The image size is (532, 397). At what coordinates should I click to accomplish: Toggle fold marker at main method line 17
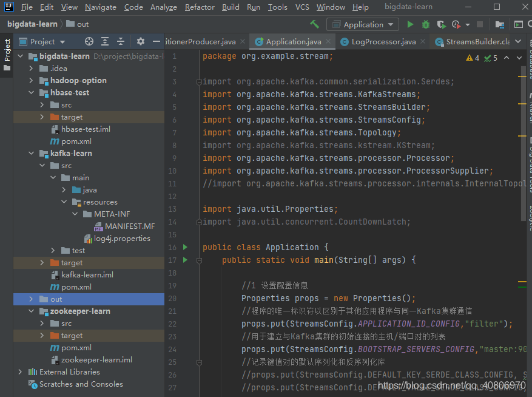click(x=199, y=260)
